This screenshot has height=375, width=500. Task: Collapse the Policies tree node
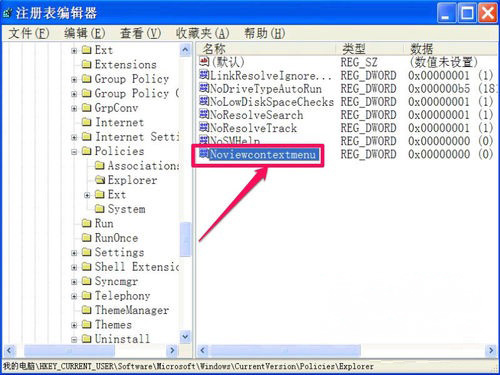74,152
